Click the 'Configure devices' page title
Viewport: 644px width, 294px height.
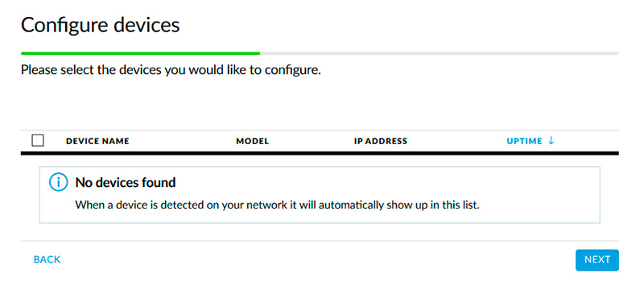[101, 25]
